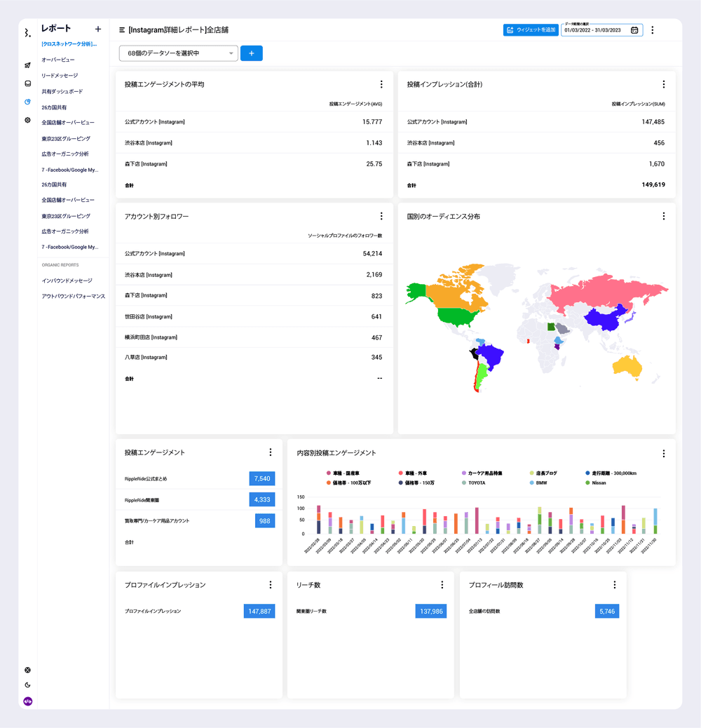Click the rocket icon in the left sidebar
This screenshot has width=701, height=728.
coord(27,65)
